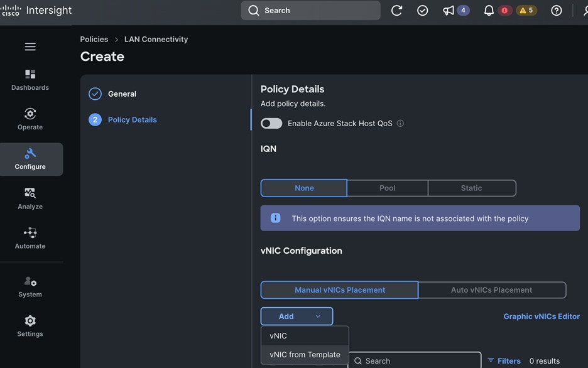Screen dimensions: 588x368
Task: Click the announcements count badge 4
Action: tap(463, 11)
